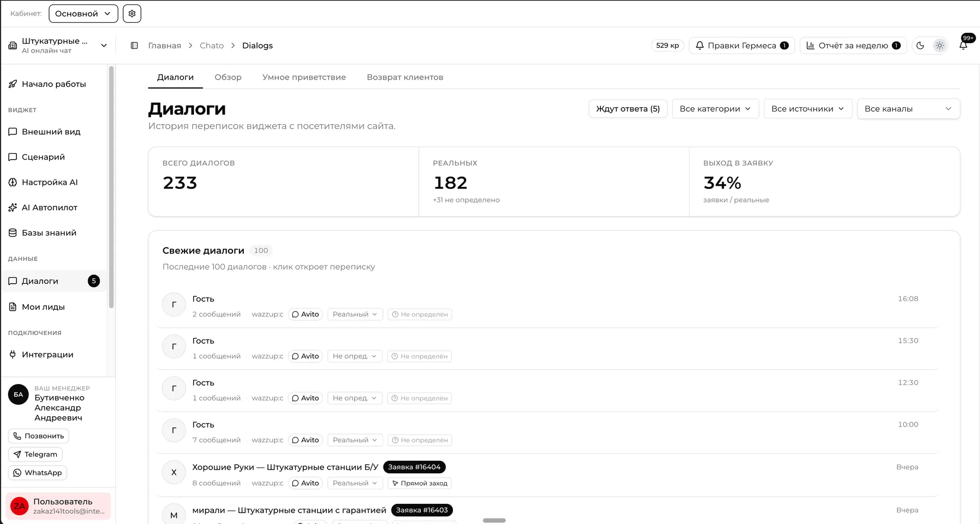Image resolution: width=980 pixels, height=524 pixels.
Task: Open Диалоги sidebar item with badge 5
Action: (54, 281)
